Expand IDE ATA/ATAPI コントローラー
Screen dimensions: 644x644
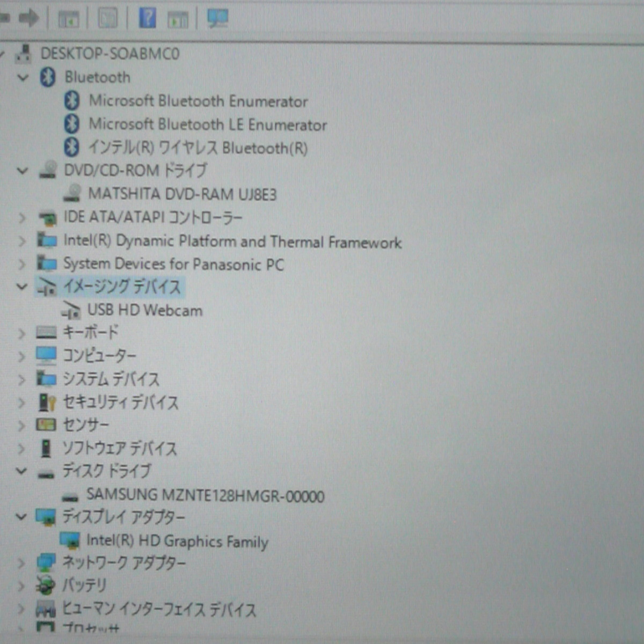tap(22, 218)
